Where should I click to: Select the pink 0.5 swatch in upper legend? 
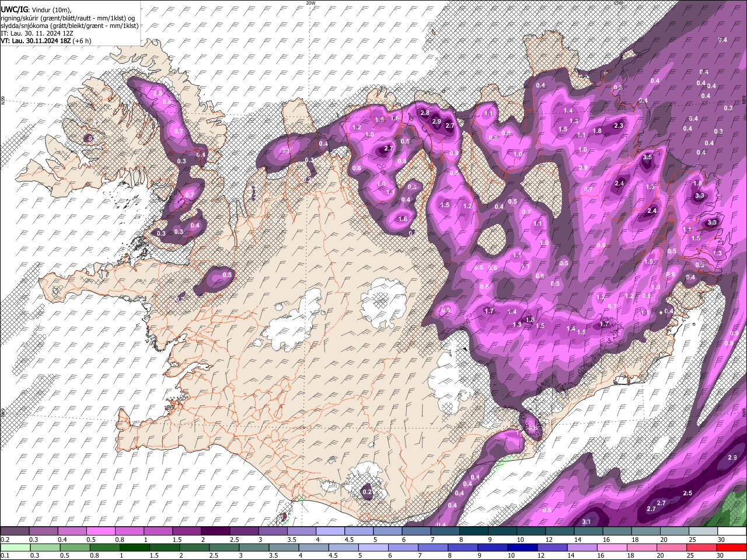coord(100,531)
